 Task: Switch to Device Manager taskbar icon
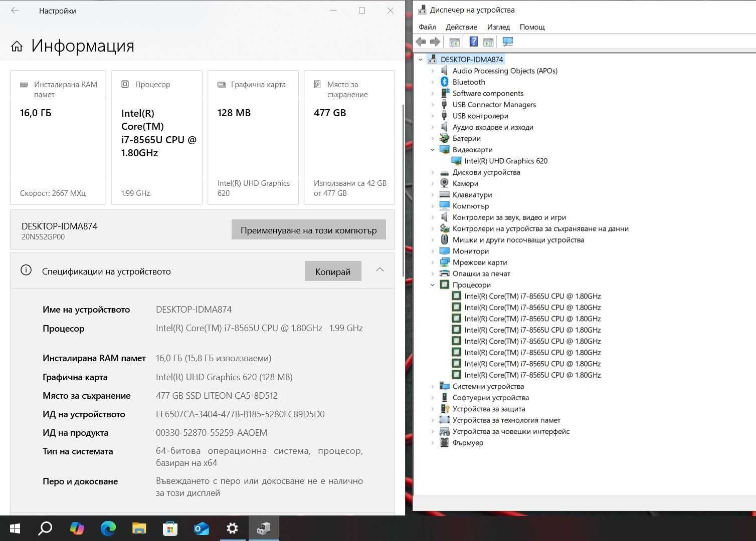click(x=264, y=528)
